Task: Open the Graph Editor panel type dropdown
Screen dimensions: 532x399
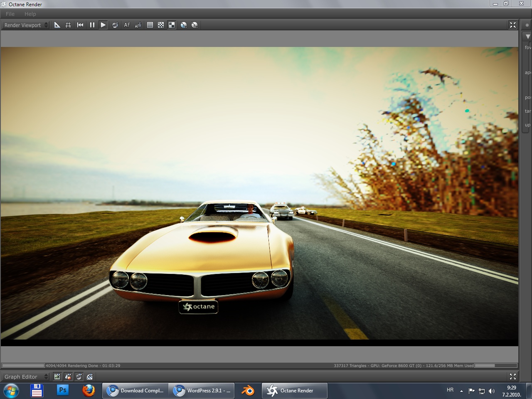Action: [x=26, y=377]
